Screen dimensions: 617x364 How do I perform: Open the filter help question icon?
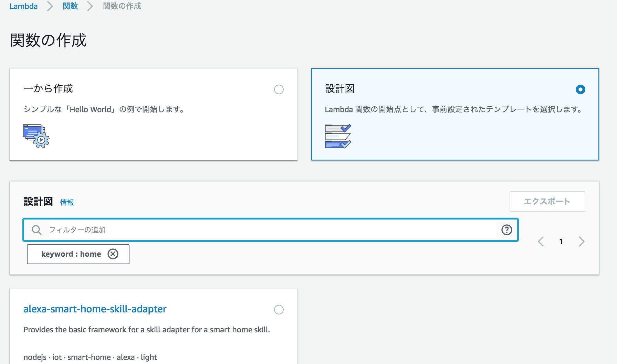pyautogui.click(x=506, y=230)
